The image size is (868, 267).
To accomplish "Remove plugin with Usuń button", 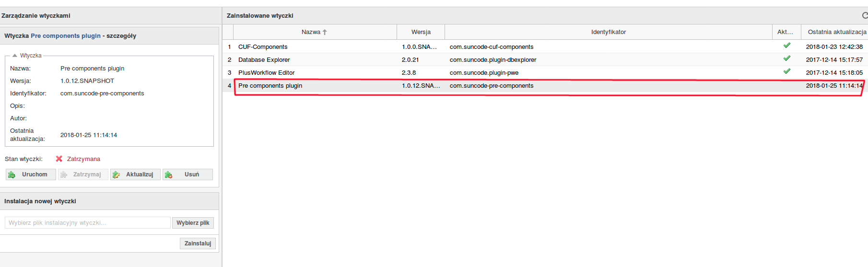I will [188, 174].
